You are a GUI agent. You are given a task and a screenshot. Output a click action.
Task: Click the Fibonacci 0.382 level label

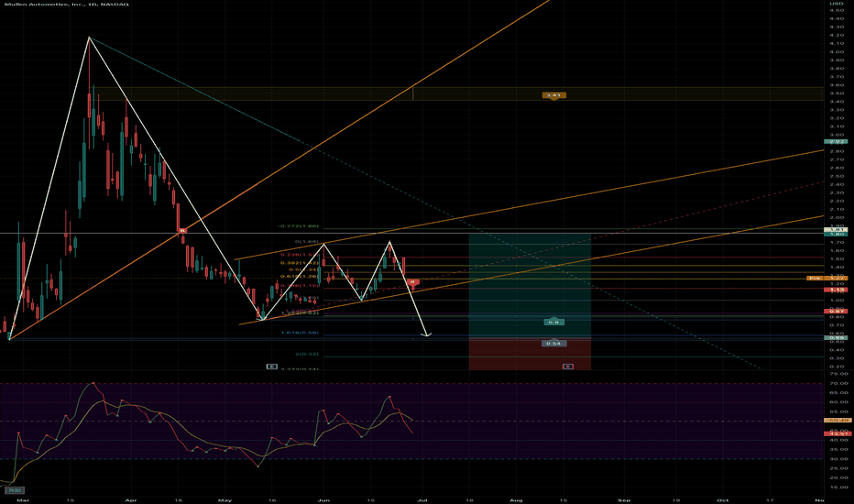(299, 263)
